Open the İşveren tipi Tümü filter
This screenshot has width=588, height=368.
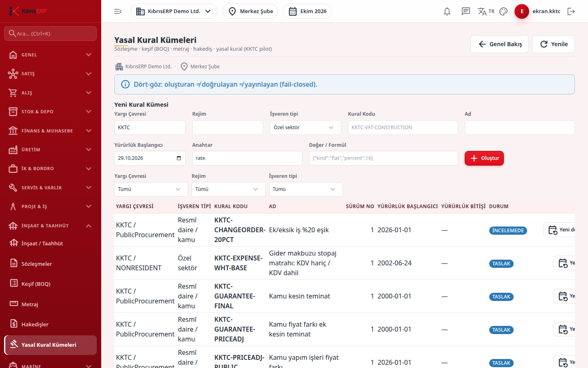point(306,189)
